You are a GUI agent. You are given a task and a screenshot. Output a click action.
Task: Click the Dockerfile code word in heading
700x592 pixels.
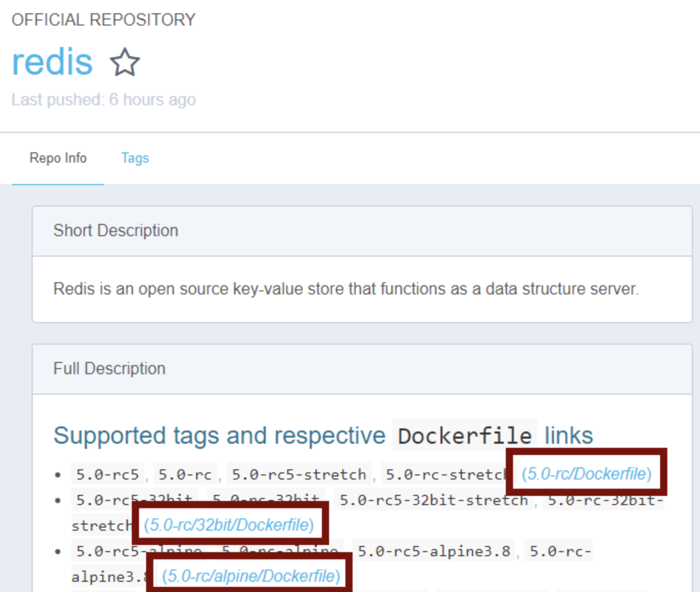click(464, 436)
